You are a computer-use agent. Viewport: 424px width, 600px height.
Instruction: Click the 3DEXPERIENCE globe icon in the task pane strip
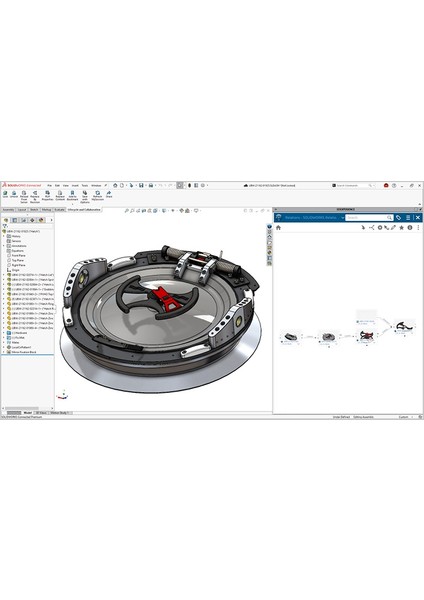(269, 227)
